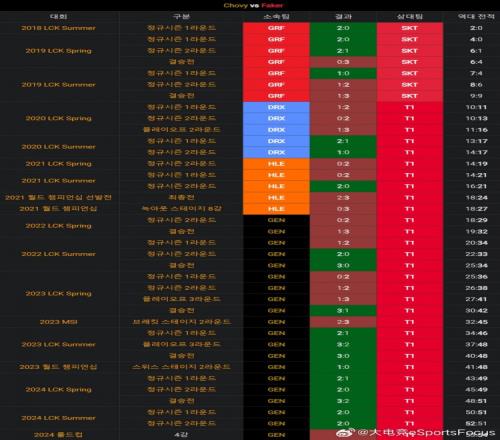The image size is (500, 440).
Task: Click the '상대팀' column header
Action: click(410, 16)
